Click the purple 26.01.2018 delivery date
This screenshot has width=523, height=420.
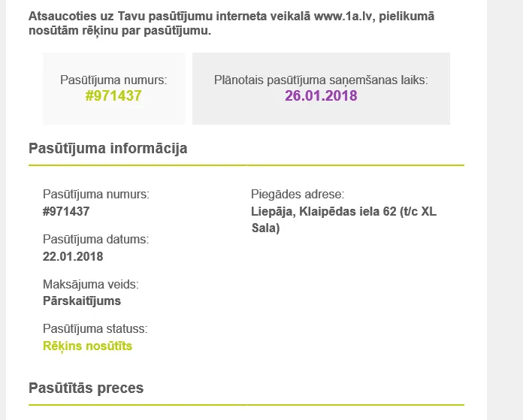pyautogui.click(x=321, y=95)
